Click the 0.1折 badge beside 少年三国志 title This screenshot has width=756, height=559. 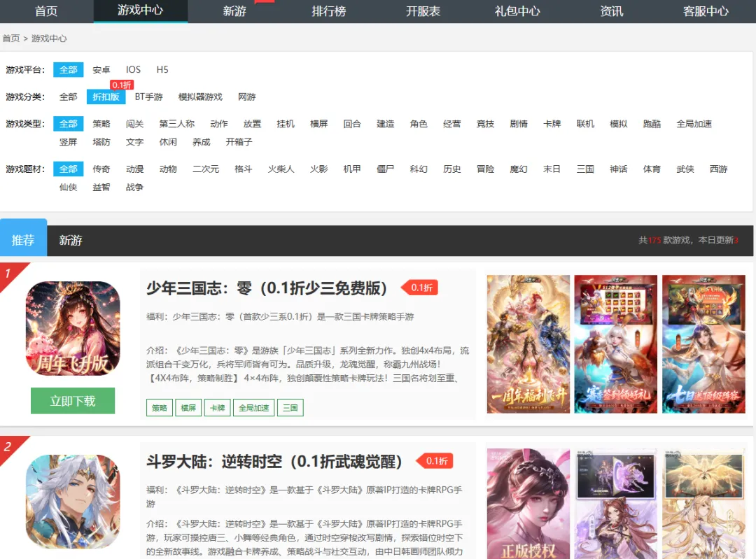(x=419, y=288)
